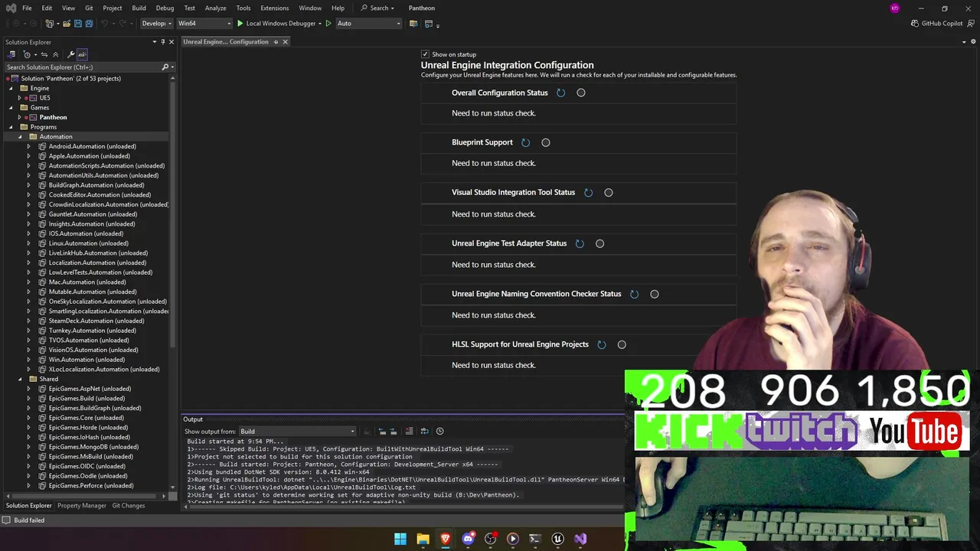Refresh HLSL Support status check
Viewport: 980px width, 551px height.
point(602,344)
